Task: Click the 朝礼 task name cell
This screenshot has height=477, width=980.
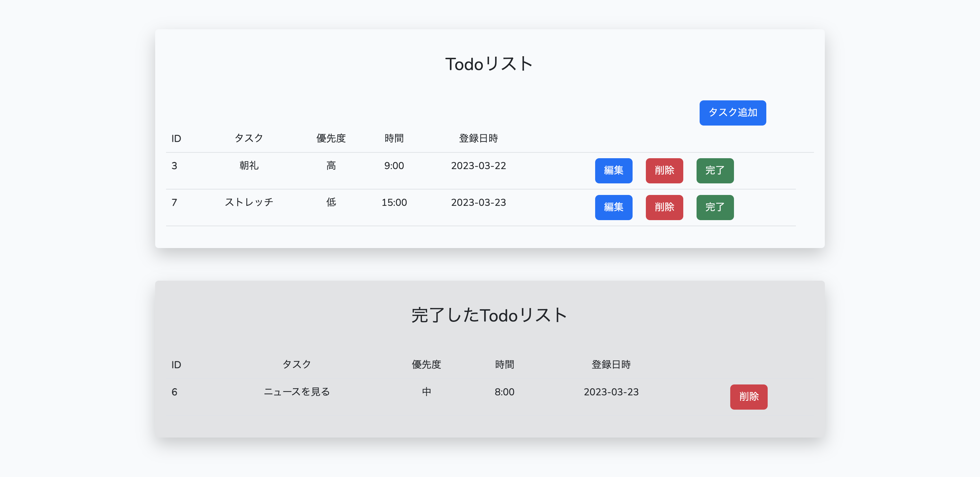Action: [x=249, y=165]
